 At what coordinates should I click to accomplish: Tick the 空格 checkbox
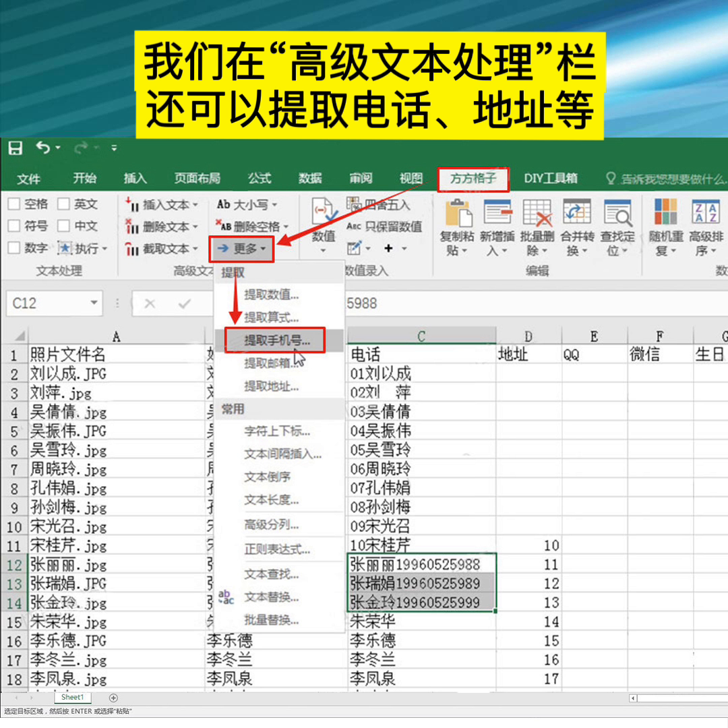coord(14,204)
